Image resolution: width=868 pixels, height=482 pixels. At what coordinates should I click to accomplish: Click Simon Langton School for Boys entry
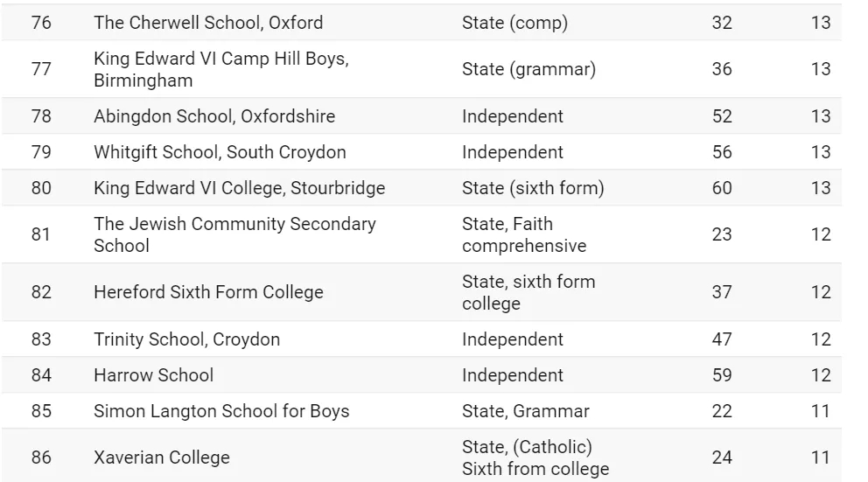(221, 411)
